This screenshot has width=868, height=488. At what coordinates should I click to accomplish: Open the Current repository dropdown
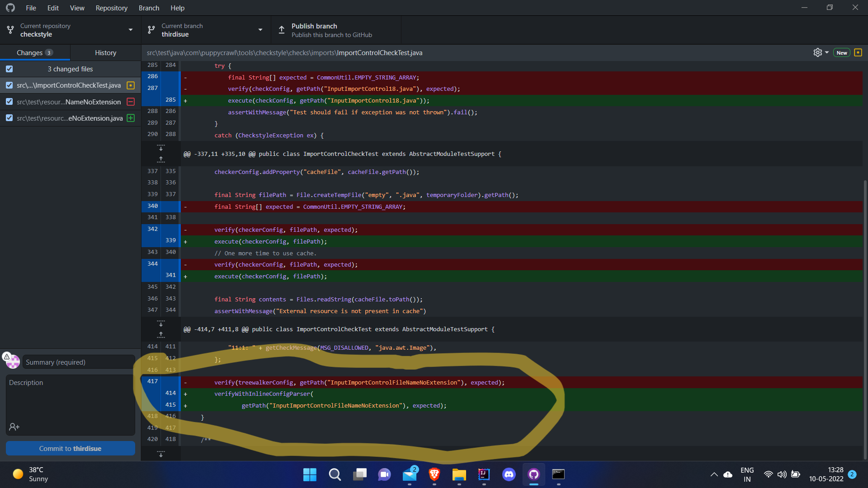click(71, 30)
